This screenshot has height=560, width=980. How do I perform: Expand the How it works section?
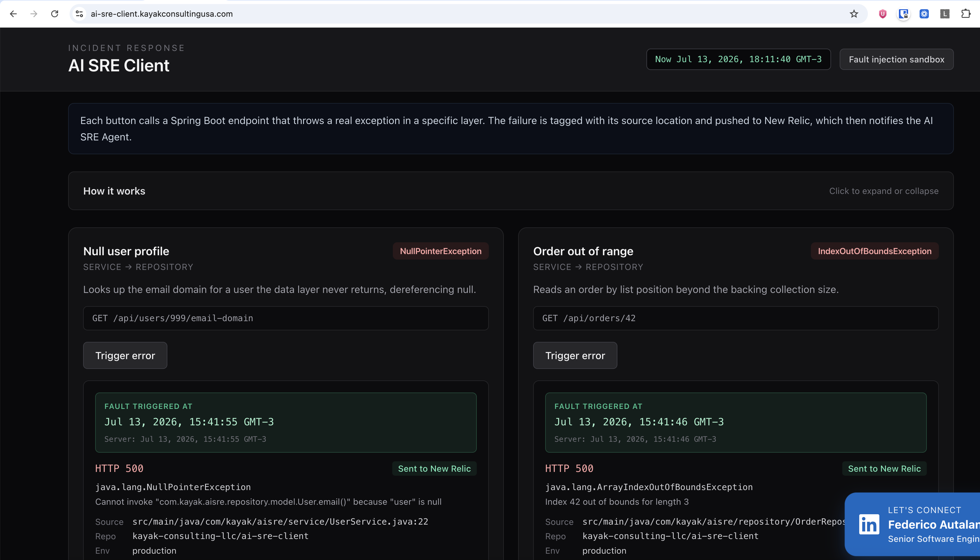(x=511, y=191)
